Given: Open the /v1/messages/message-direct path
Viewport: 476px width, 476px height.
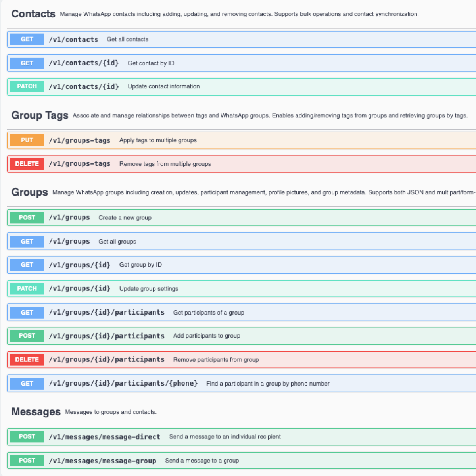Looking at the screenshot, I should click(x=105, y=437).
